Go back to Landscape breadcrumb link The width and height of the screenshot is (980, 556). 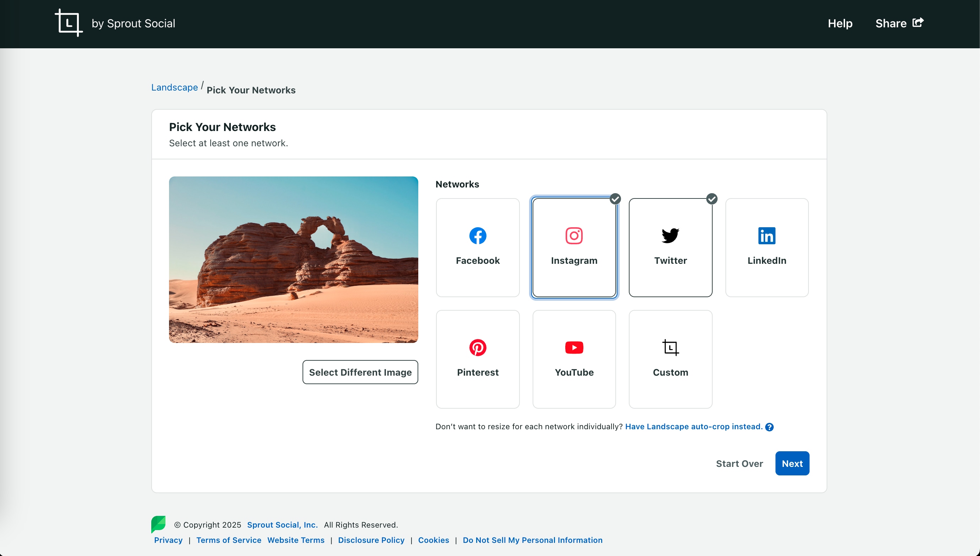(x=174, y=87)
